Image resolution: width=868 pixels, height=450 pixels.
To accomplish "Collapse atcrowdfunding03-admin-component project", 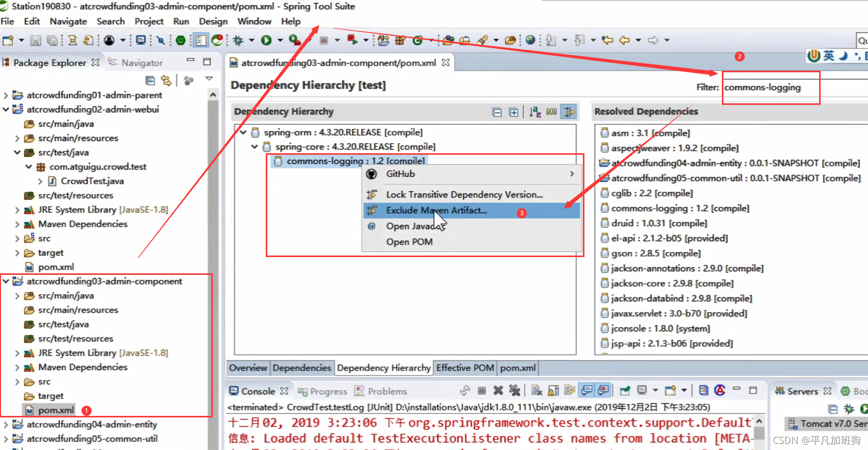I will 6,281.
